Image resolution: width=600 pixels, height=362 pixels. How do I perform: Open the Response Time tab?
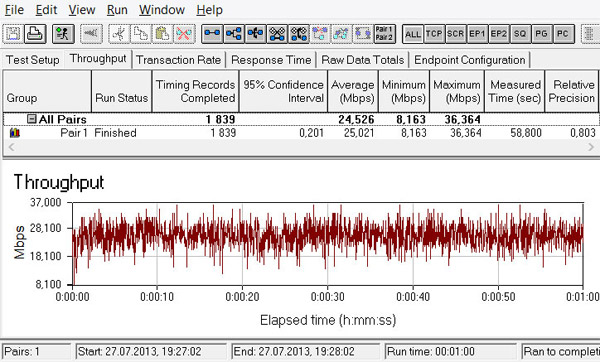(271, 60)
